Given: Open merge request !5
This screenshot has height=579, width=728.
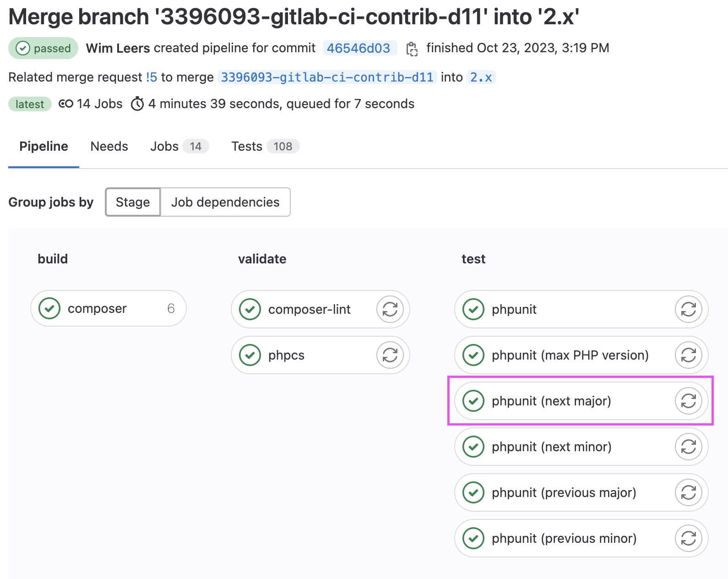Looking at the screenshot, I should [x=151, y=77].
